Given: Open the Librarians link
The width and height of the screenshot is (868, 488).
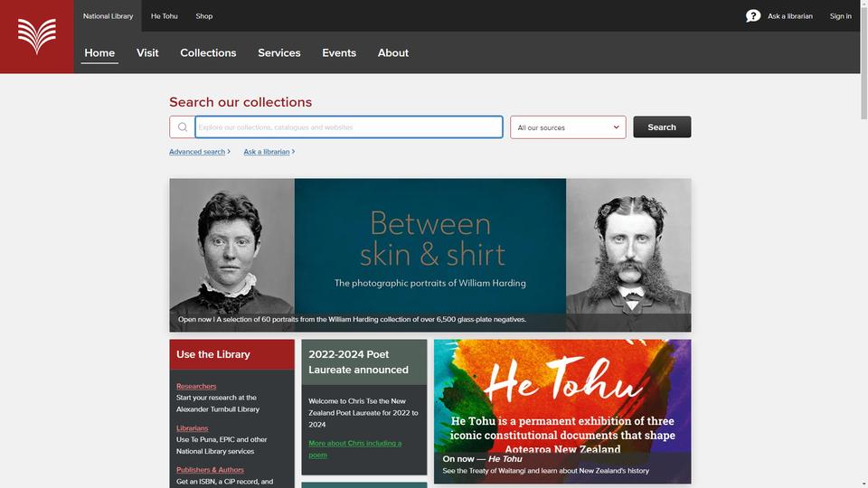Looking at the screenshot, I should 192,428.
